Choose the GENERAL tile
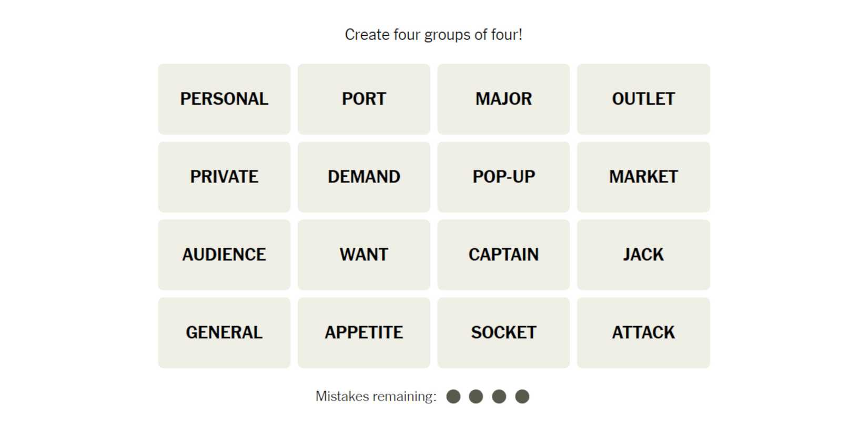Image resolution: width=868 pixels, height=434 pixels. (224, 332)
